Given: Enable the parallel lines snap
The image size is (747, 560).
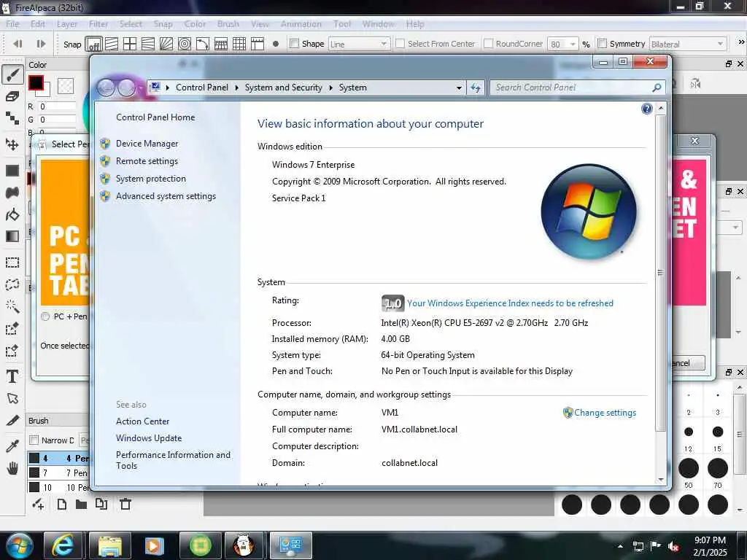Looking at the screenshot, I should pos(112,44).
